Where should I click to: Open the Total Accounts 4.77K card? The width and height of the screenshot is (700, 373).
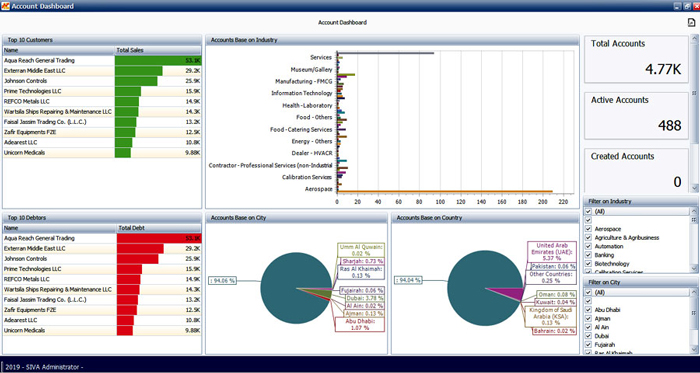636,59
